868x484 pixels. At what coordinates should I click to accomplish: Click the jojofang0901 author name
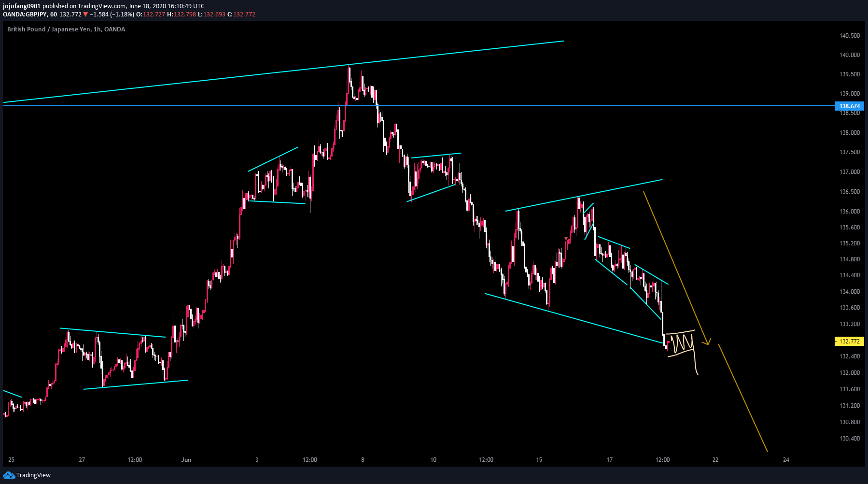(x=22, y=6)
